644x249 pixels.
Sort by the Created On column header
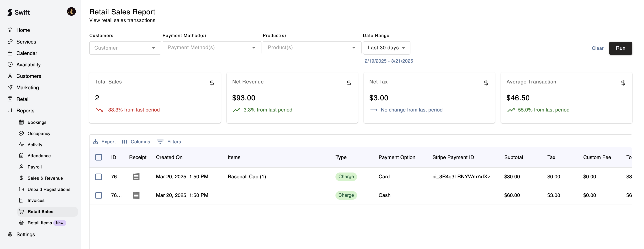click(x=169, y=157)
